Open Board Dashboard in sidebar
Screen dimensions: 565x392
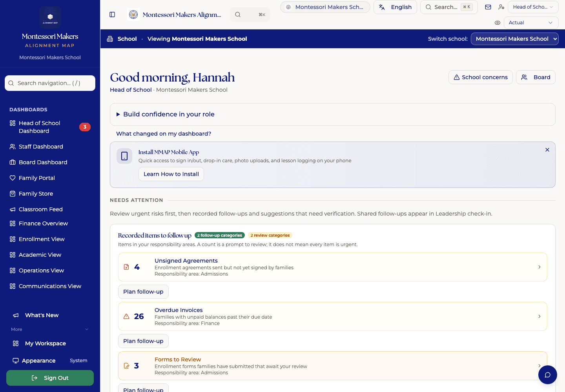pos(50,162)
